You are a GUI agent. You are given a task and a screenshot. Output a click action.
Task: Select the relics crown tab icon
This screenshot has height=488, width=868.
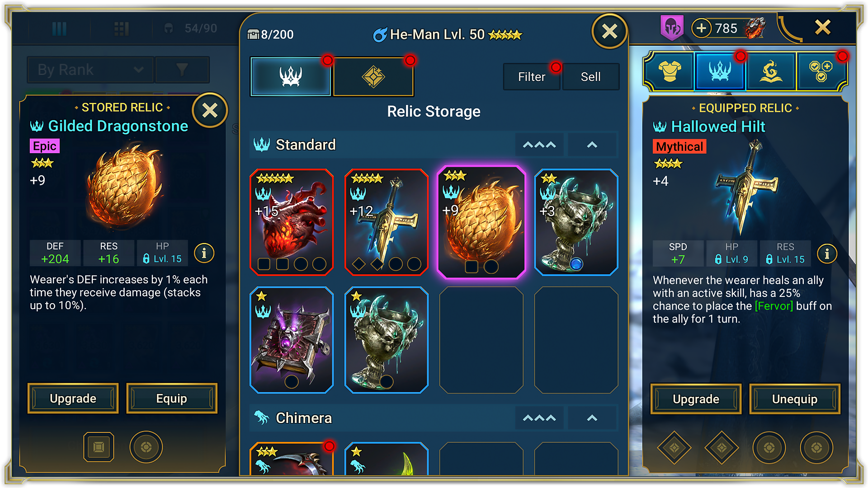(x=720, y=71)
